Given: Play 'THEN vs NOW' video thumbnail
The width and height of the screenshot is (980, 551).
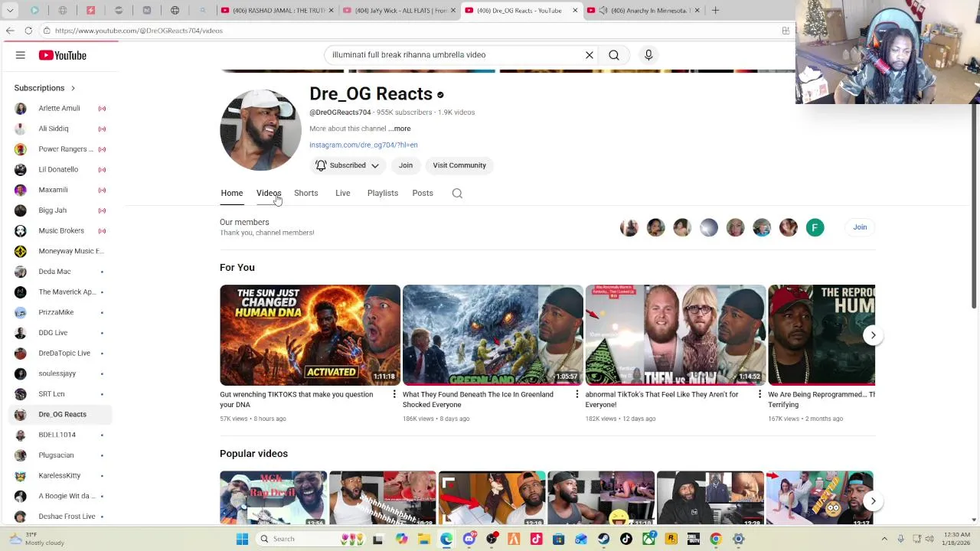Looking at the screenshot, I should click(x=675, y=335).
